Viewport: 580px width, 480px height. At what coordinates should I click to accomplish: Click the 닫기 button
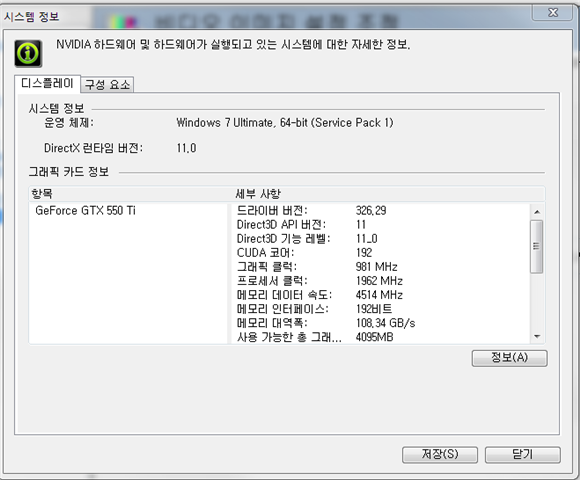point(523,454)
